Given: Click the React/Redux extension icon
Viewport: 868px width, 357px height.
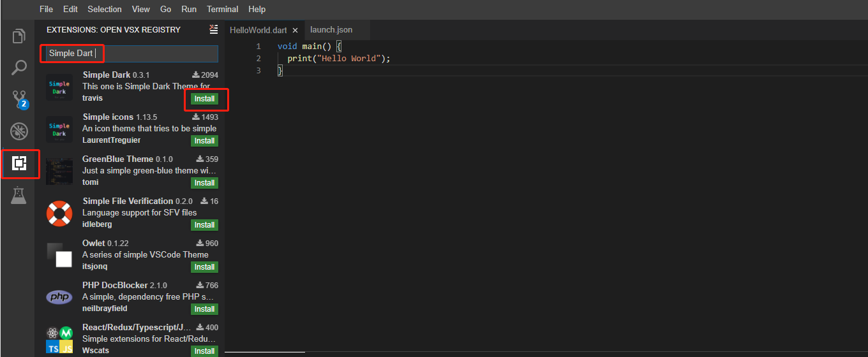Looking at the screenshot, I should point(59,340).
